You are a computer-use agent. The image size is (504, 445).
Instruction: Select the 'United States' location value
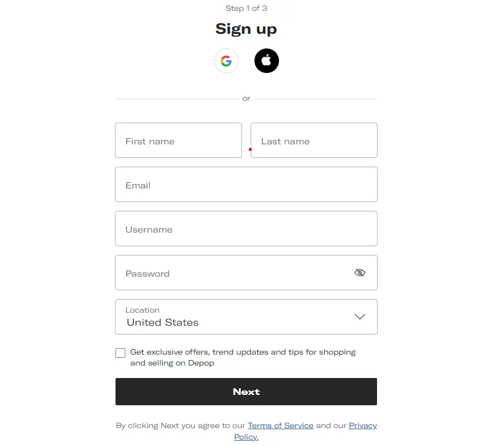[162, 322]
